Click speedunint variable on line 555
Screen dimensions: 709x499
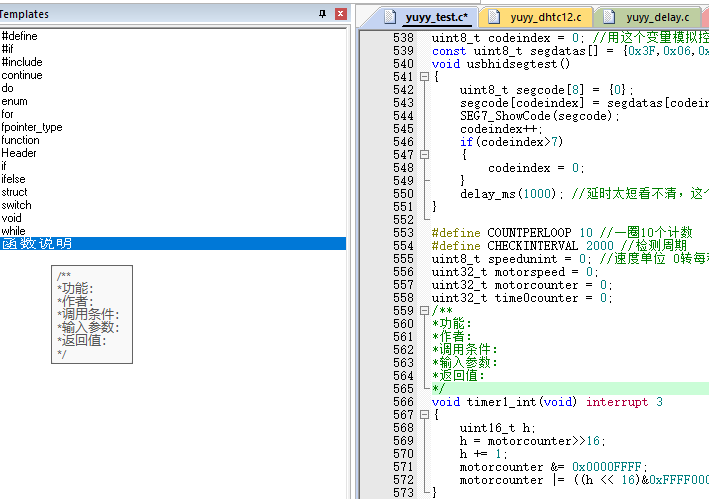point(522,259)
